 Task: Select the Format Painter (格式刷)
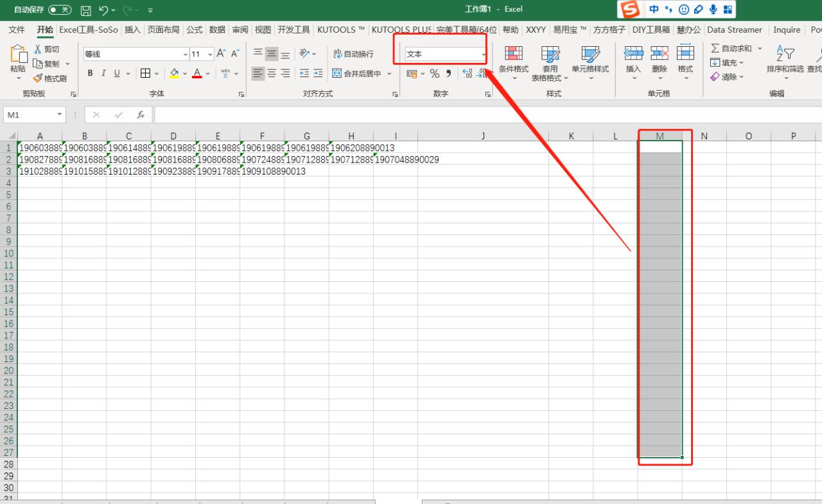click(x=49, y=78)
